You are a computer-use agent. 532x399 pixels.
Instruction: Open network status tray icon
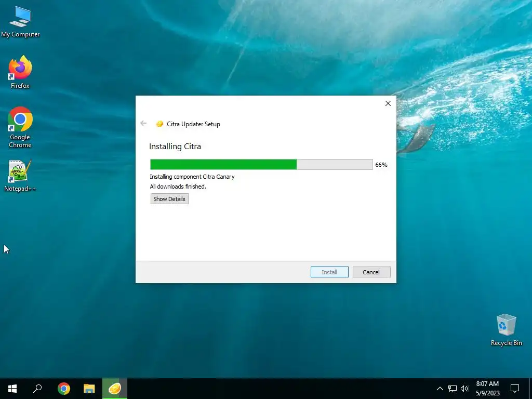453,389
